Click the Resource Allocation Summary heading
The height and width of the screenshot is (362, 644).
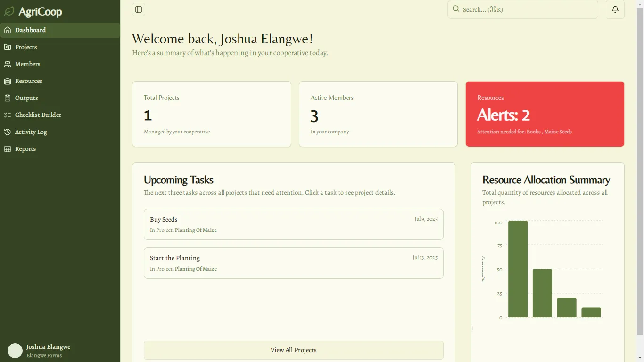[546, 180]
